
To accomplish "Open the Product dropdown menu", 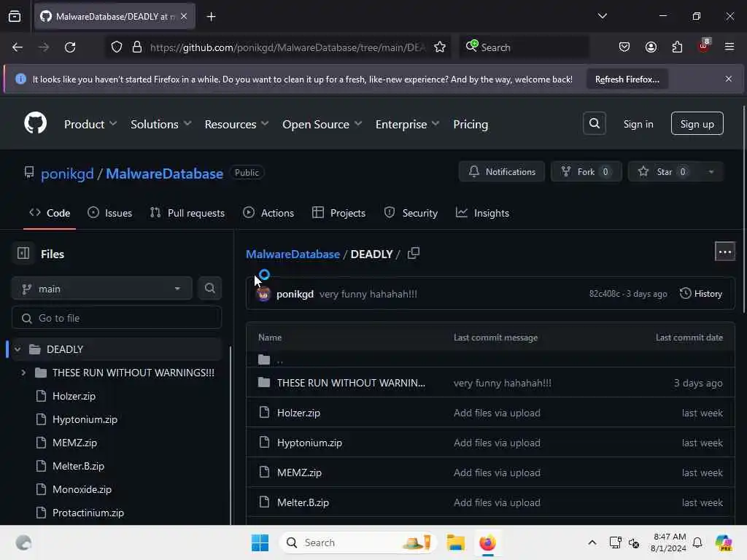I will click(90, 124).
